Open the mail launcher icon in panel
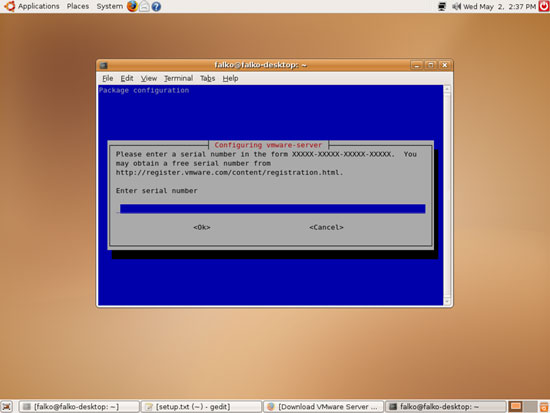The width and height of the screenshot is (550, 413). click(145, 6)
